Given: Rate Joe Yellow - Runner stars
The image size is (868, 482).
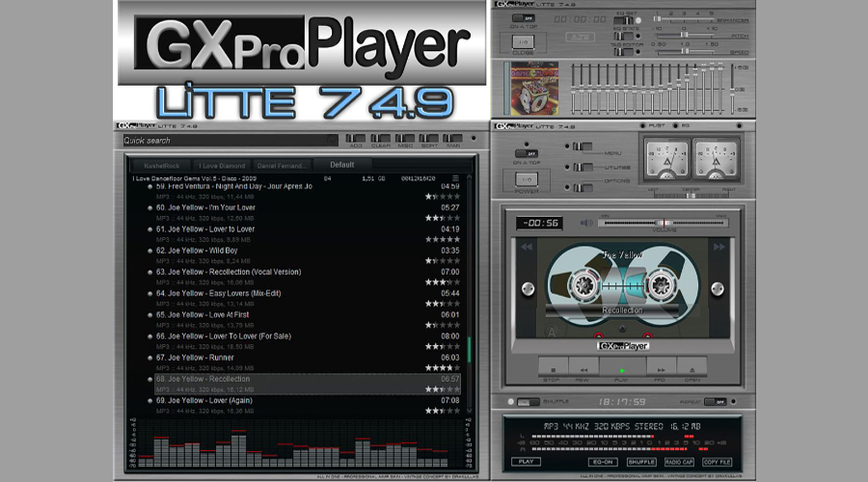Looking at the screenshot, I should click(443, 368).
